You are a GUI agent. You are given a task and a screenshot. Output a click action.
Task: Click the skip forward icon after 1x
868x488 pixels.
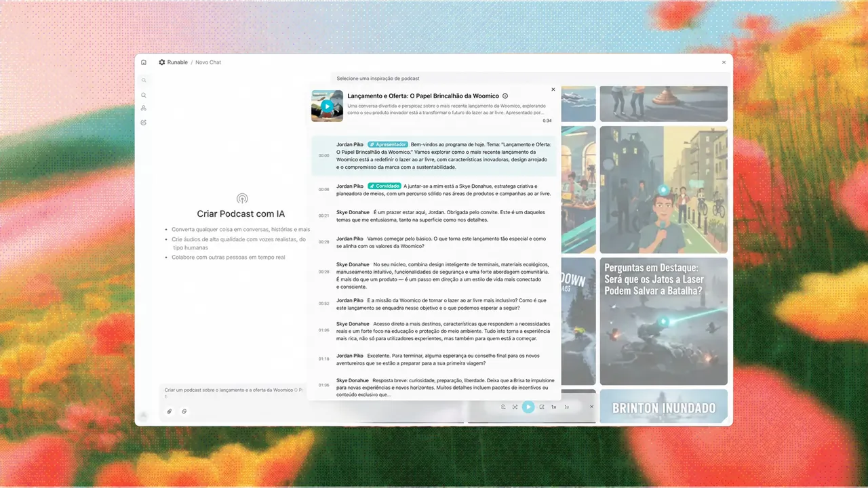click(x=567, y=407)
